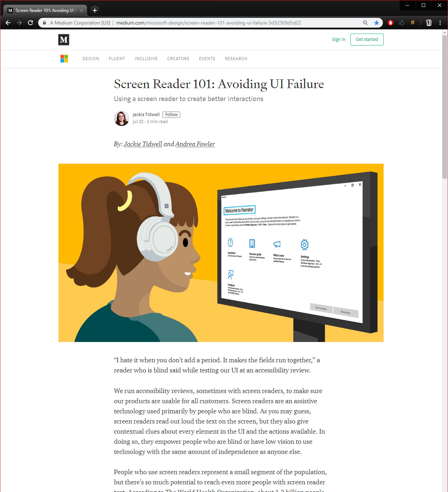Click the orange hash extension icon
This screenshot has width=448, height=492.
413,23
